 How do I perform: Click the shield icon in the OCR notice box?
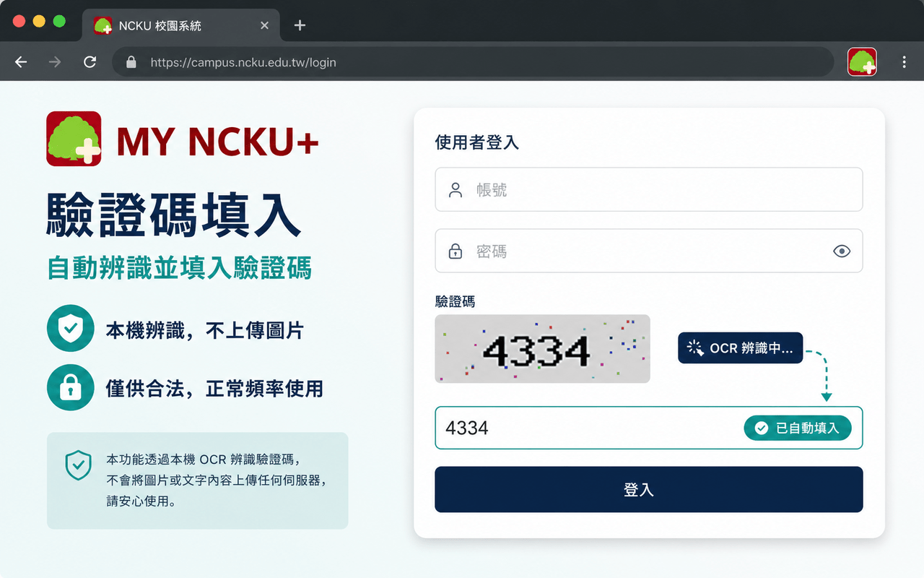click(x=78, y=465)
